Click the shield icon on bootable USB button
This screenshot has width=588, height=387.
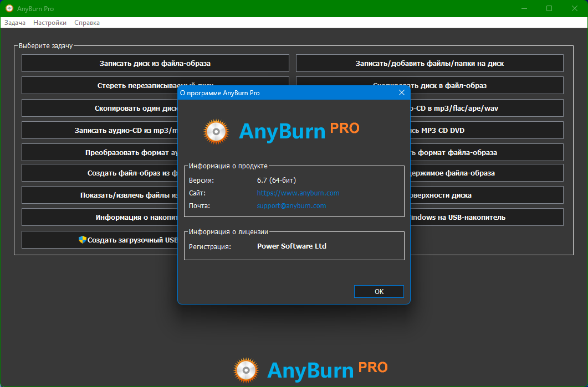point(83,240)
